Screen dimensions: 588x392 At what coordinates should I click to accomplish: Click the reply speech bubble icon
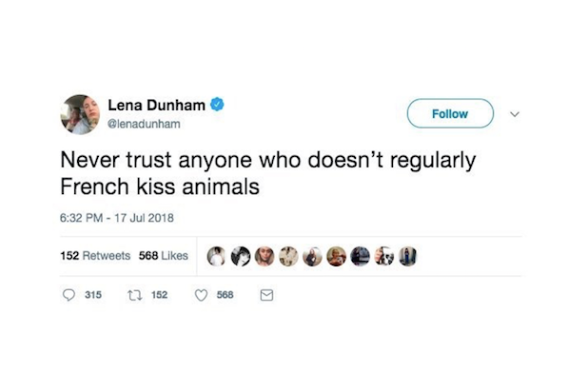(68, 295)
